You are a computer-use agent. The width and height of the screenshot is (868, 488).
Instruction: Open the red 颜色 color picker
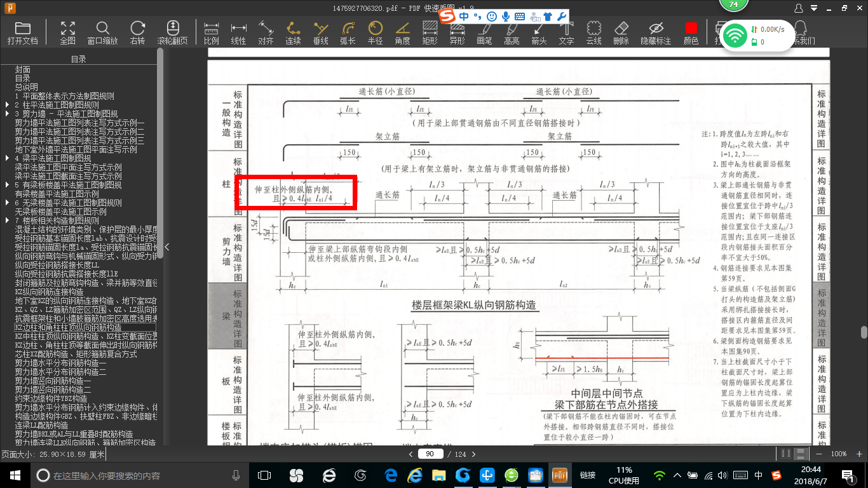point(691,32)
